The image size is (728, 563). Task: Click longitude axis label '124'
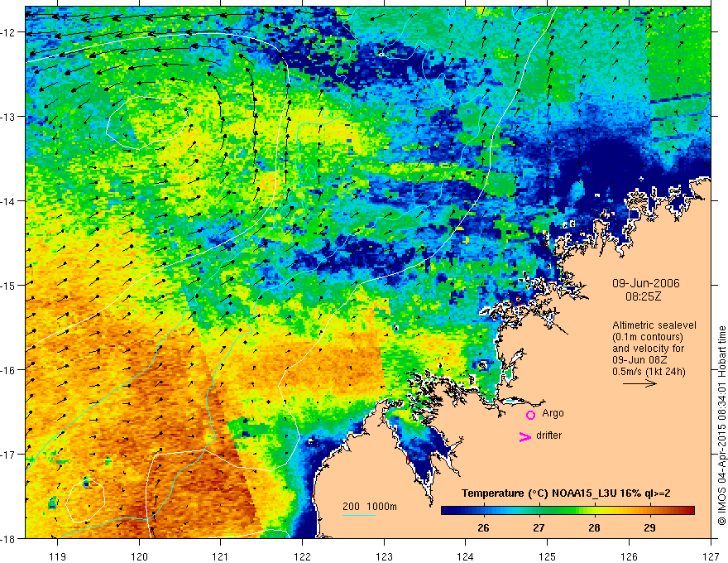click(x=466, y=556)
